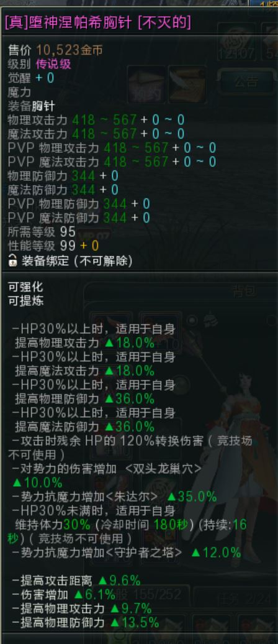
Task: Click the sale price 10,523金币
Action: point(69,50)
